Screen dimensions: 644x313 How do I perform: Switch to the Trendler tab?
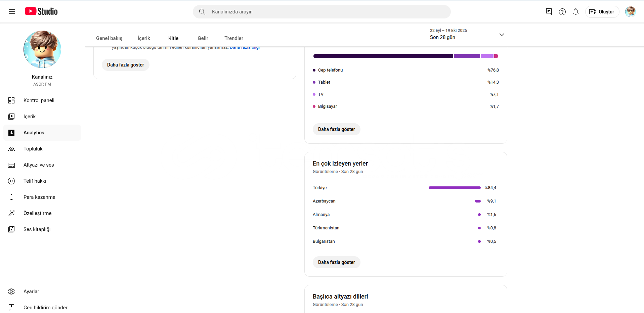pos(233,38)
